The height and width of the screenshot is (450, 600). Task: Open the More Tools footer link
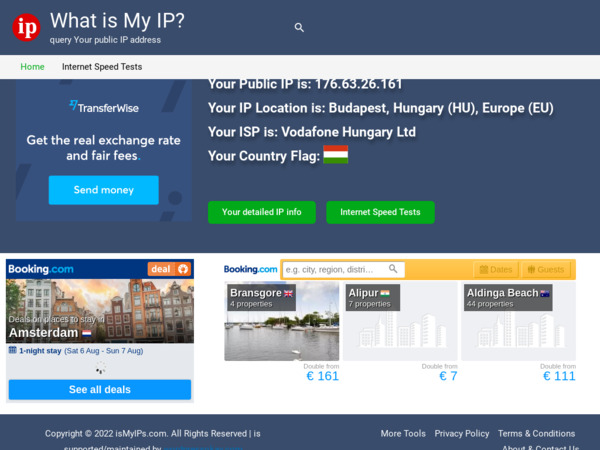[x=403, y=434]
